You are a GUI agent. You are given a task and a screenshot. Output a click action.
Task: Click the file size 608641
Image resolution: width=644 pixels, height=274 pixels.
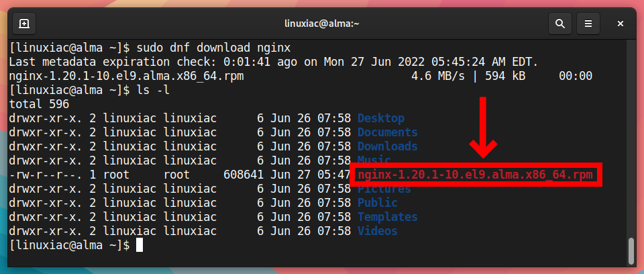click(x=243, y=175)
